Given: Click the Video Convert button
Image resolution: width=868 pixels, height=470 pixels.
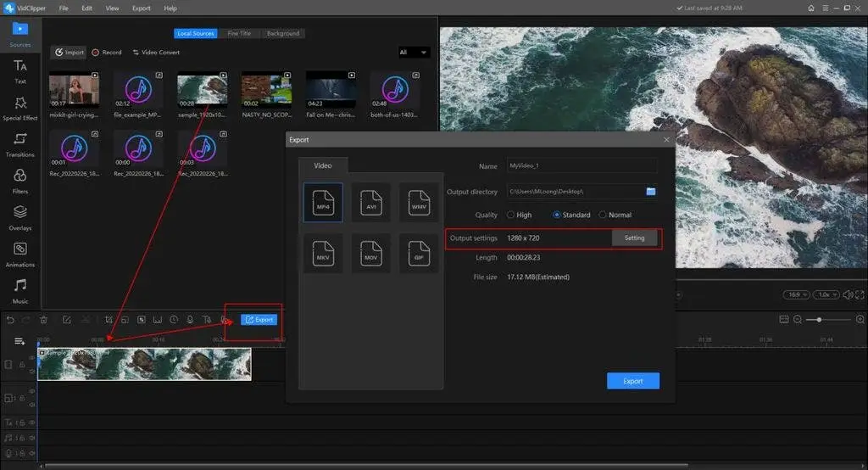Looking at the screenshot, I should (156, 52).
